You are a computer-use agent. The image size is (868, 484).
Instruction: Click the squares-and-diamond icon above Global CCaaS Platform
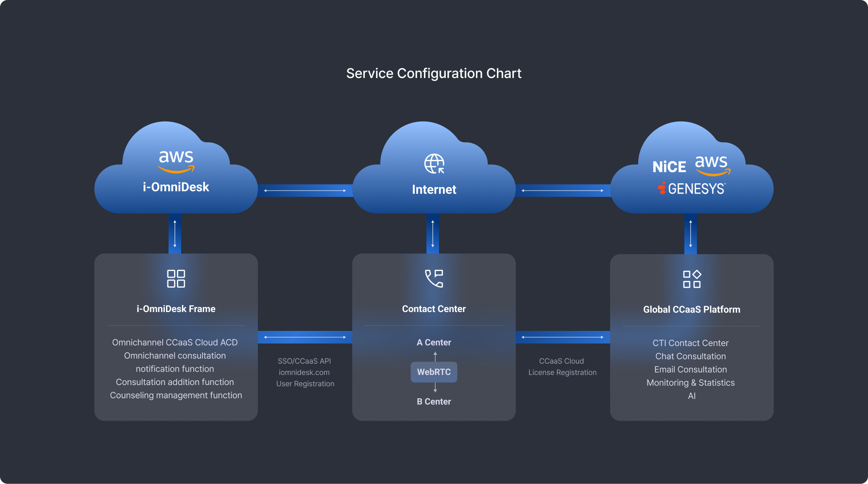click(x=691, y=279)
